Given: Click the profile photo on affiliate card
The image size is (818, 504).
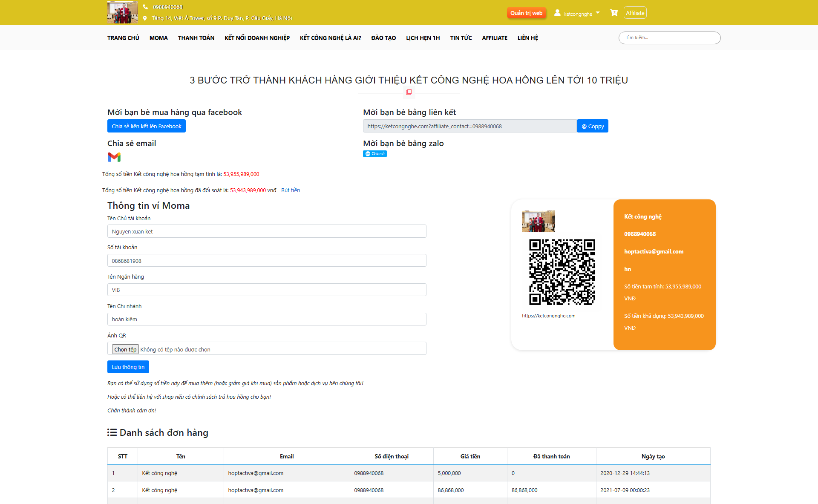Looking at the screenshot, I should point(538,221).
